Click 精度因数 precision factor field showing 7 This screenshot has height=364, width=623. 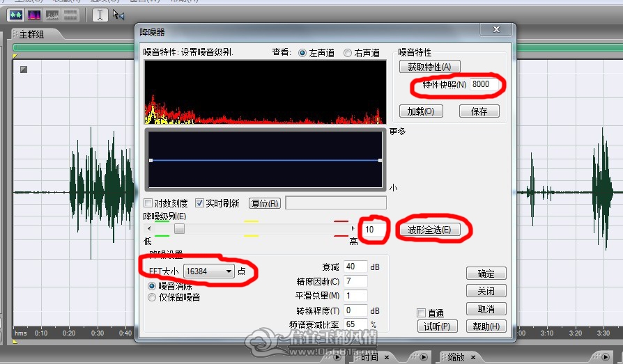[x=355, y=281]
